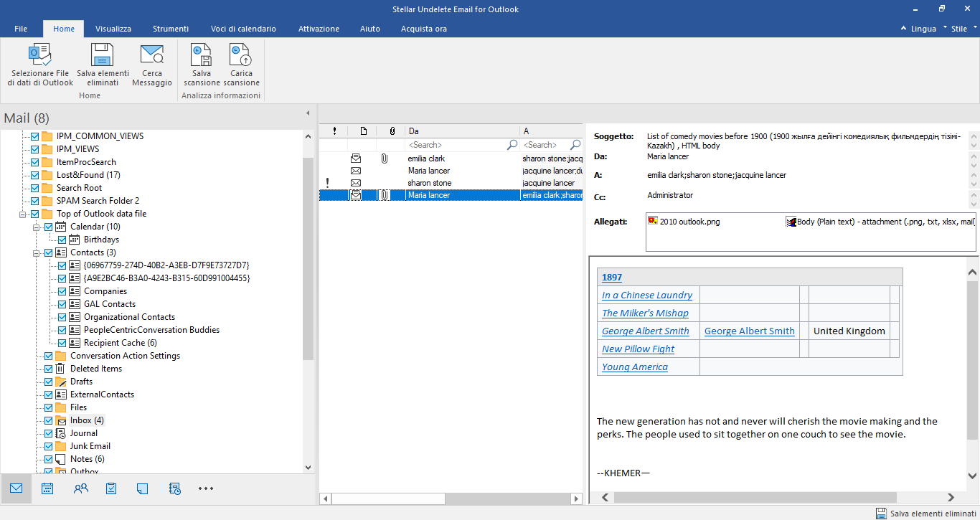This screenshot has width=980, height=520.
Task: Open 2010 outlook.png attachment
Action: click(684, 222)
